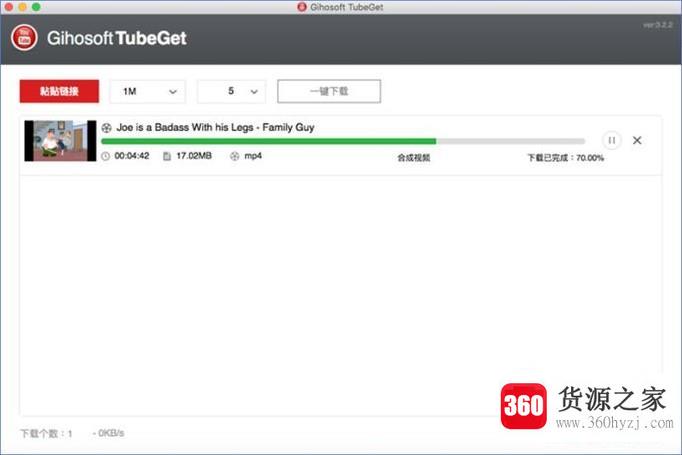Click the 下载已完成 70.00% progress text

coord(565,157)
